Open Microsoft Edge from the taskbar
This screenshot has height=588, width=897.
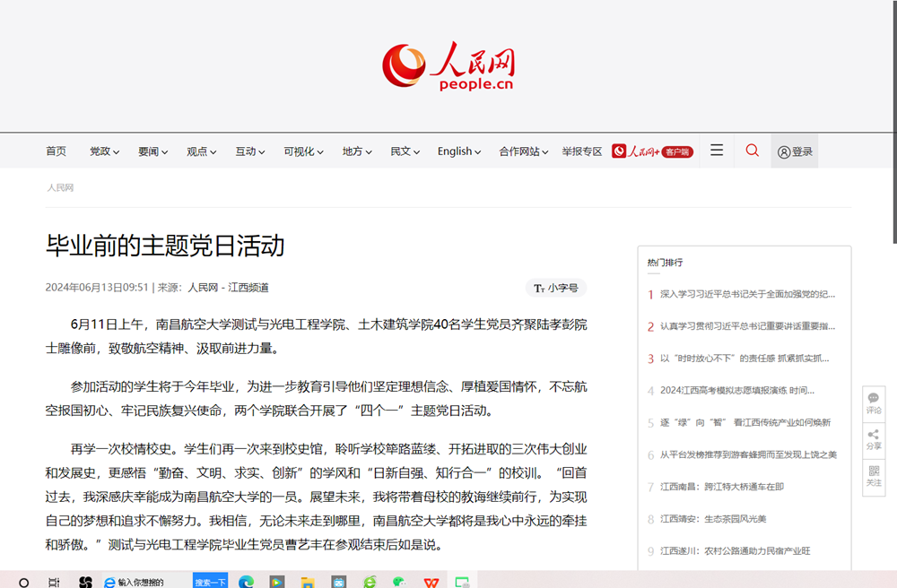246,582
